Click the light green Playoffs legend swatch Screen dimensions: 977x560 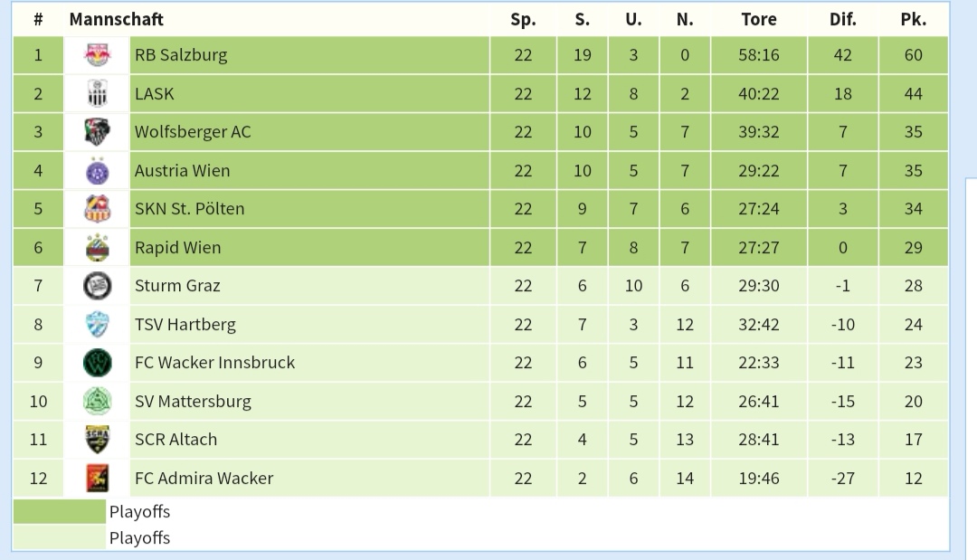(59, 537)
